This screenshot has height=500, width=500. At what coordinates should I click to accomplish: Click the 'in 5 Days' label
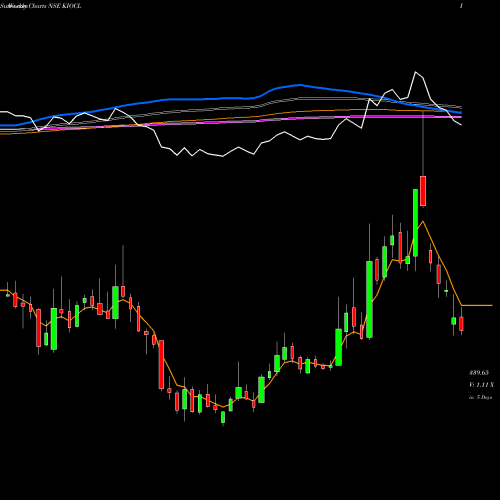tap(480, 397)
